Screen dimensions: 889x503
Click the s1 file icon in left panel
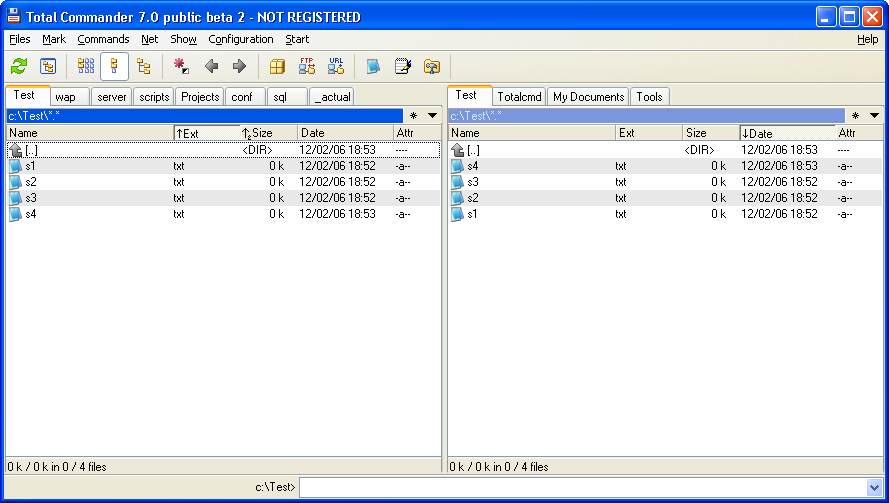(15, 166)
